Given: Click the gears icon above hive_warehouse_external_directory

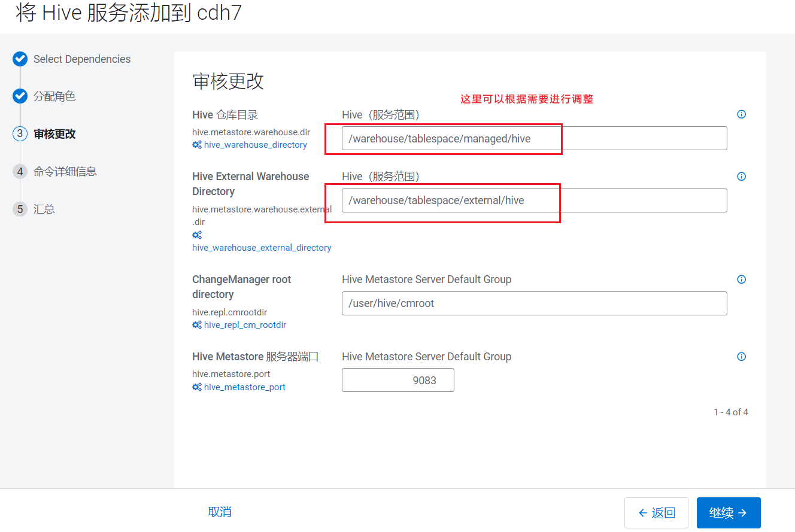Looking at the screenshot, I should (197, 235).
